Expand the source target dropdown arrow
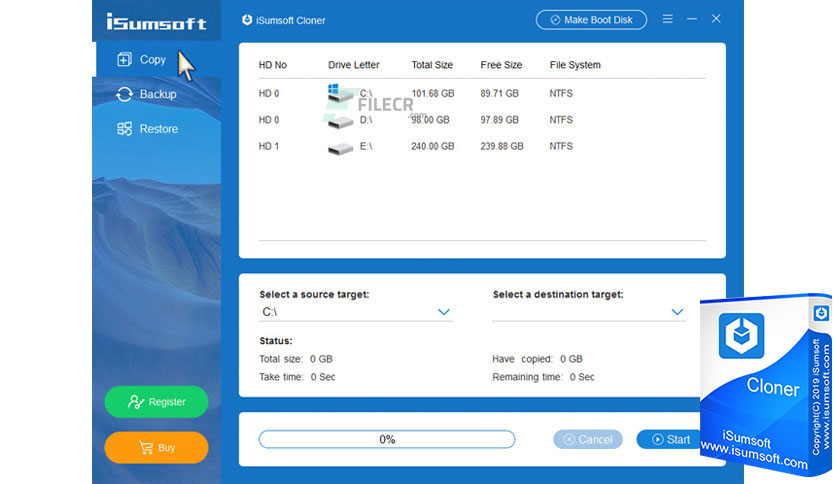836x484 pixels. pos(444,312)
